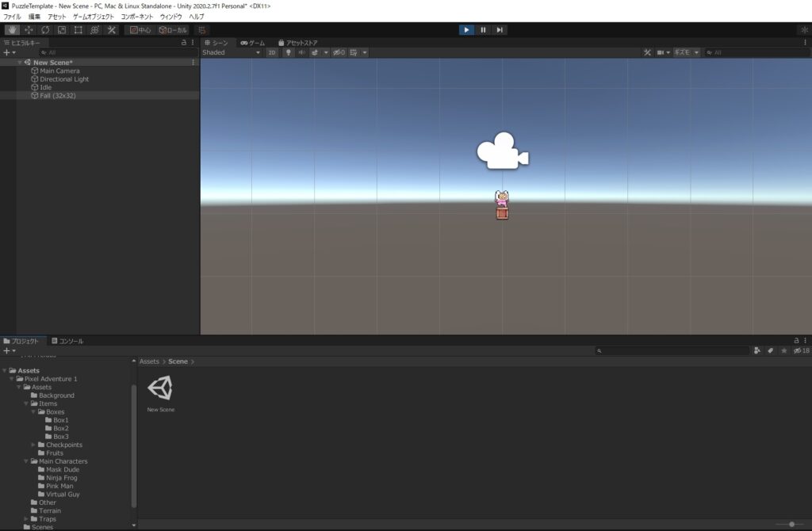Select the プロジェクト tab

tap(21, 341)
